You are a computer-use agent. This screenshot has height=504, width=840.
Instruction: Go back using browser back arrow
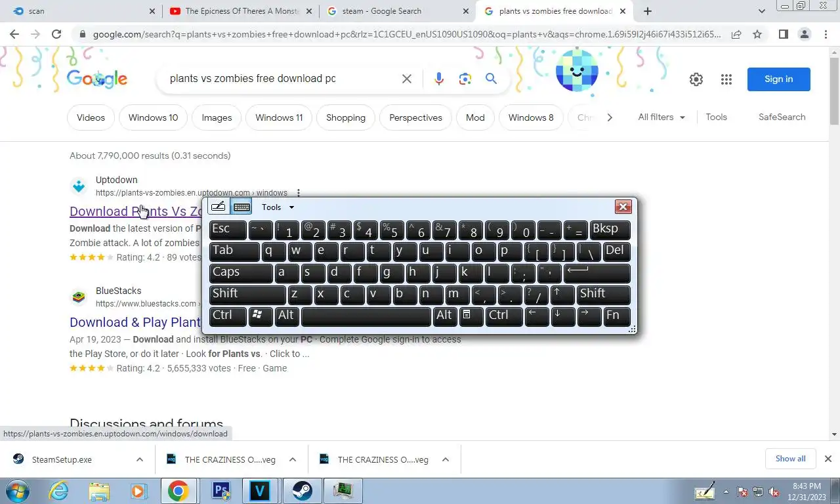pyautogui.click(x=14, y=34)
